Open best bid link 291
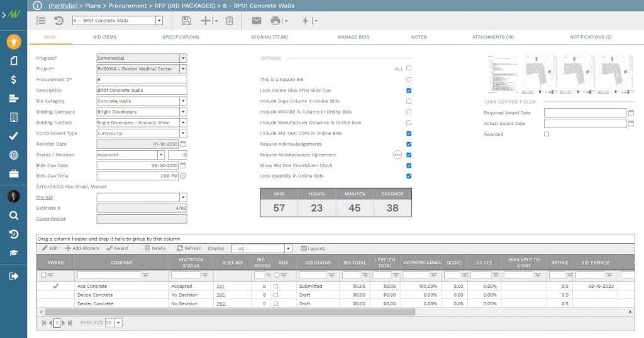The width and height of the screenshot is (644, 338). click(x=221, y=286)
